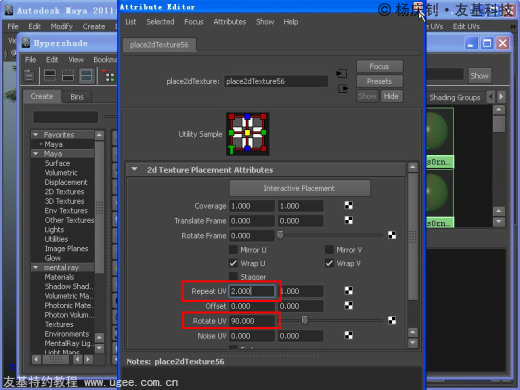Click the Show button in Hypershade
This screenshot has height=390, width=520.
coord(479,76)
